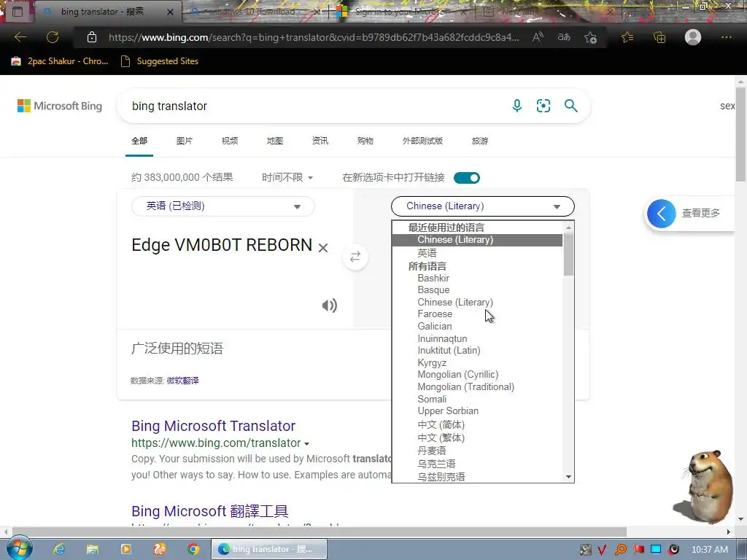Swap translation languages arrows button

point(355,257)
